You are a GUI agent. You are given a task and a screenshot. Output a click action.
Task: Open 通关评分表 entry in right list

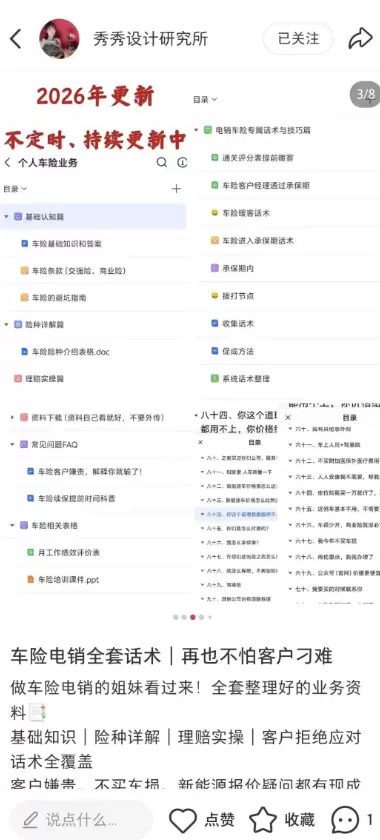coord(258,158)
